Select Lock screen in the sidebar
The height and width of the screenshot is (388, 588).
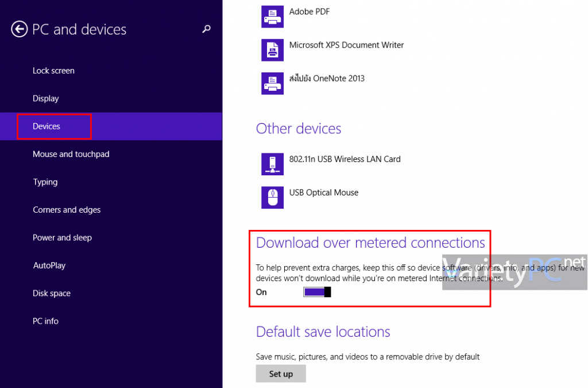[53, 70]
